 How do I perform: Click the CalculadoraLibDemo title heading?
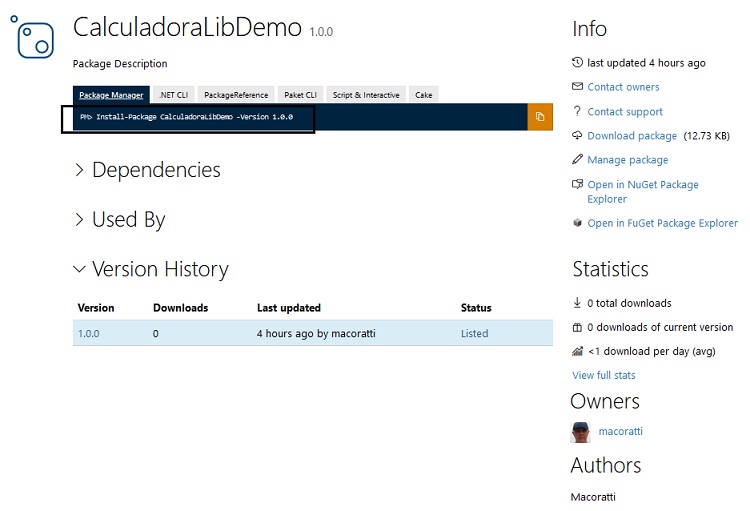point(188,27)
